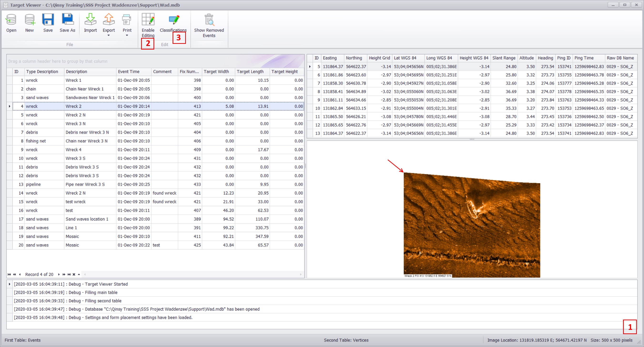The height and width of the screenshot is (347, 644).
Task: Go to next record in navigator
Action: click(59, 274)
